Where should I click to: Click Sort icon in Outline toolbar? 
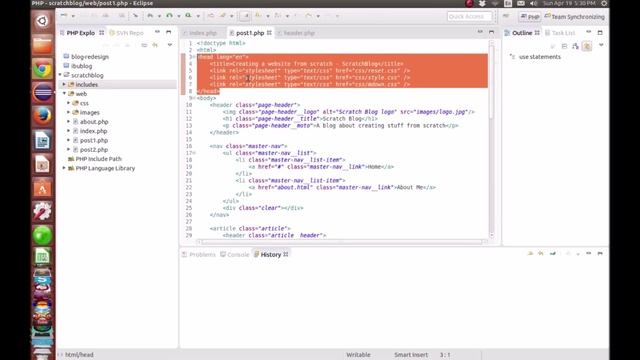pyautogui.click(x=553, y=46)
